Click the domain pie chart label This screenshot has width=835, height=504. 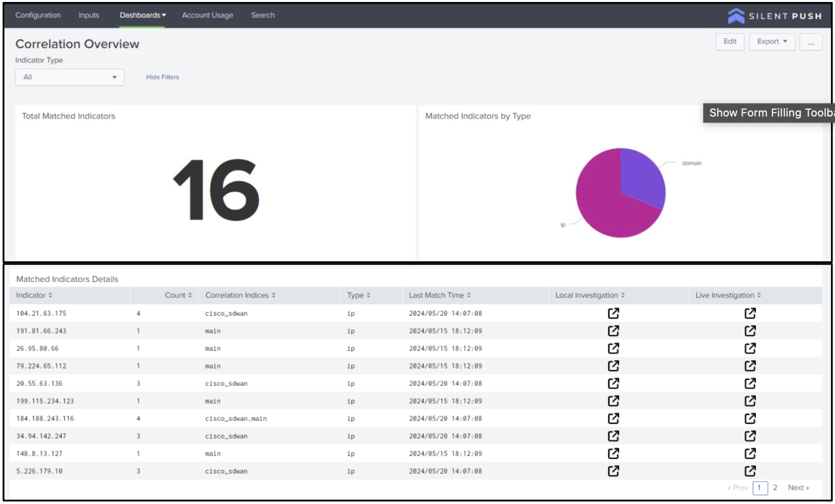[692, 163]
